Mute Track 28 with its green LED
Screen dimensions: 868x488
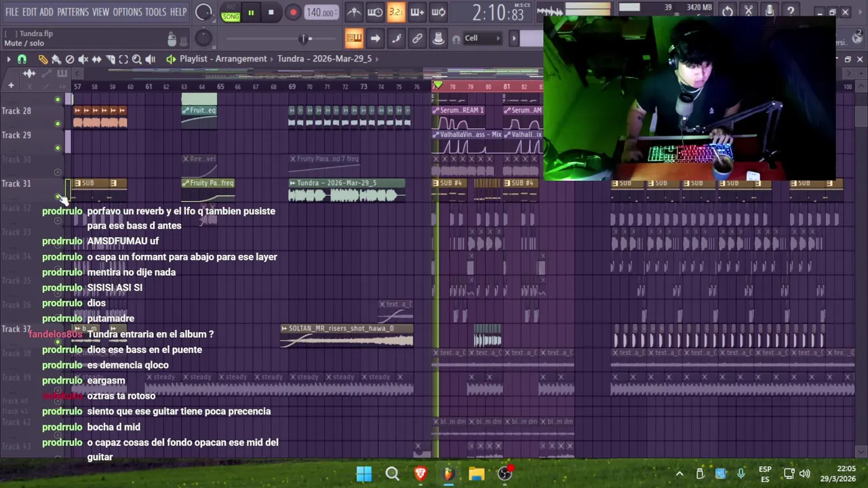pyautogui.click(x=58, y=123)
